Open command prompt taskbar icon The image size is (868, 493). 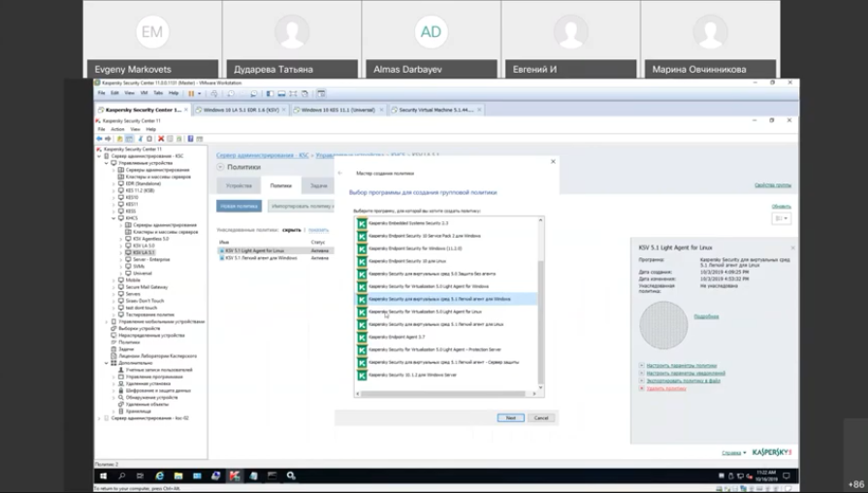272,476
